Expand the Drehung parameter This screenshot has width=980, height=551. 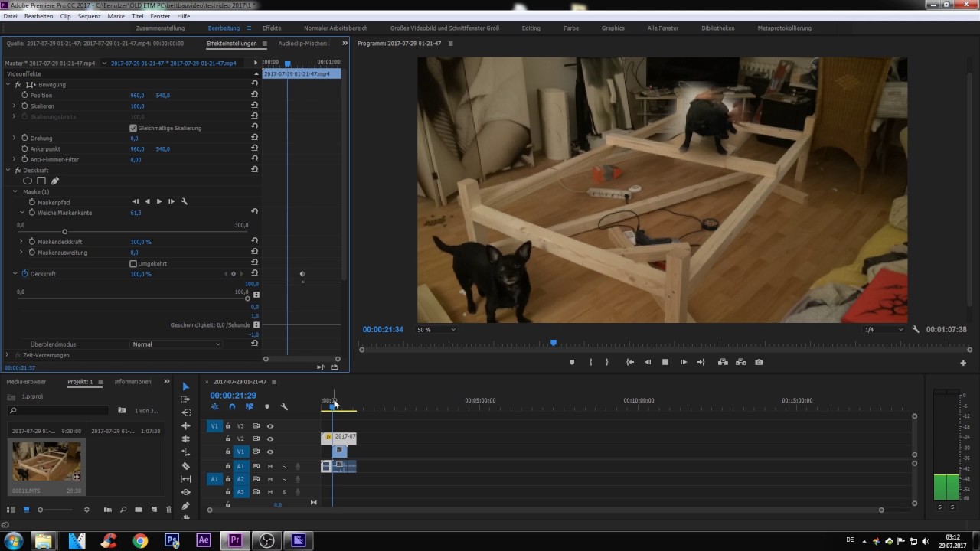click(15, 138)
